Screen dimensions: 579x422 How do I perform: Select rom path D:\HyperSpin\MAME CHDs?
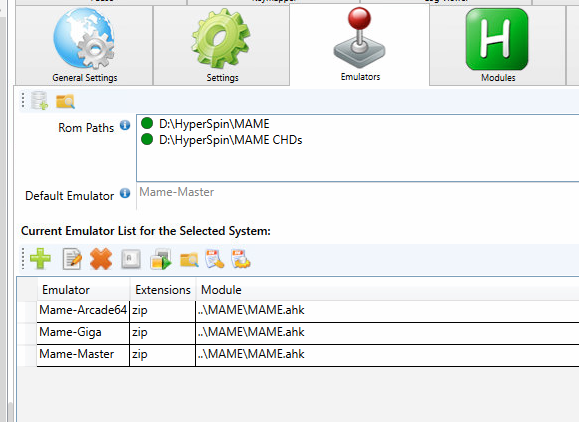pyautogui.click(x=230, y=140)
